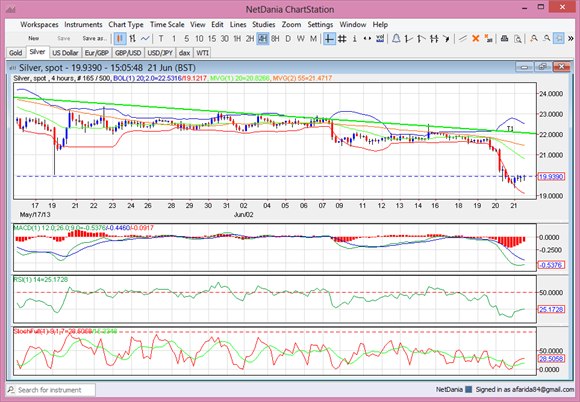Open the Time Scale menu
The height and width of the screenshot is (402, 580).
[x=167, y=25]
